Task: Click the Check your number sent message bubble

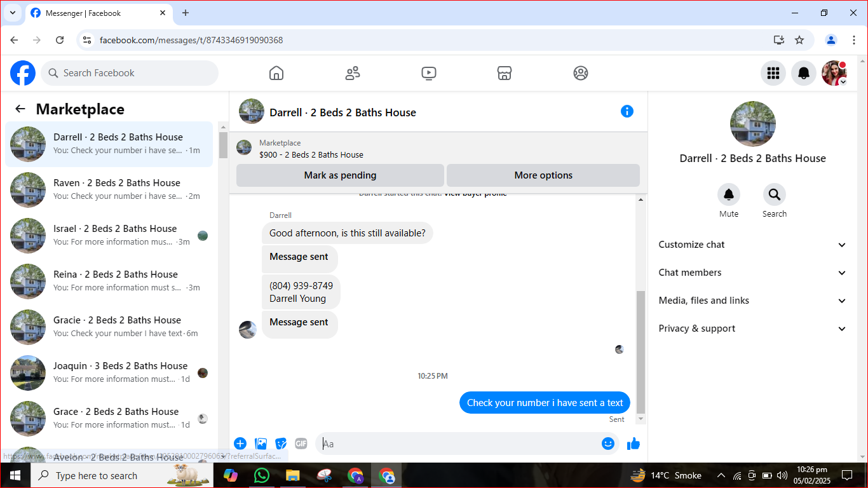Action: (x=545, y=403)
